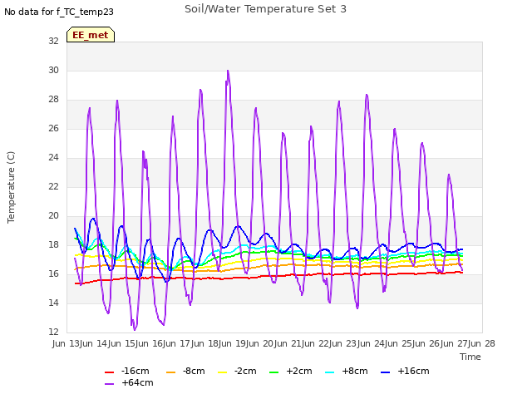Screen dimensions: 532x399
Task: Select the chart title Soil/Water Temperature Set 3
Action: coord(265,9)
